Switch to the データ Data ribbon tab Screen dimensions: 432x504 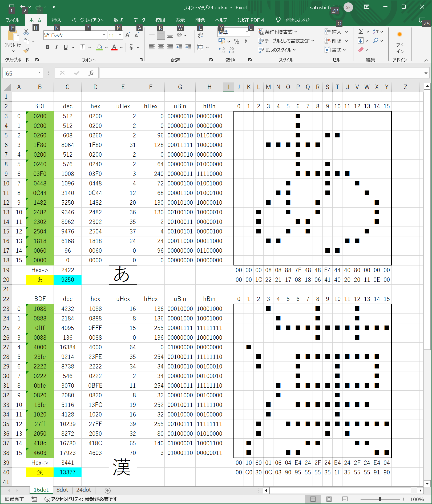139,20
